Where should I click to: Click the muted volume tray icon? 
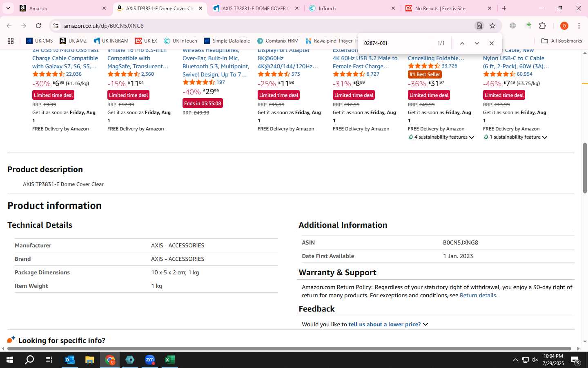(535, 360)
